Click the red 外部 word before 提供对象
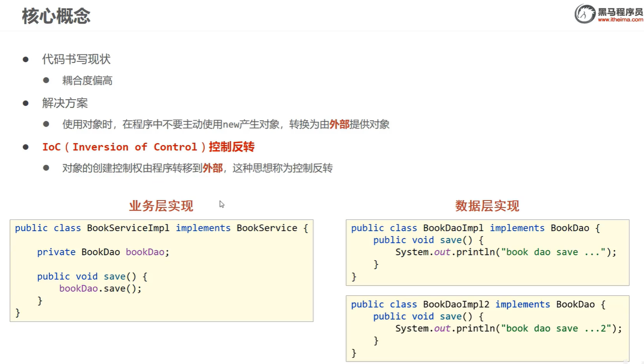 click(339, 124)
